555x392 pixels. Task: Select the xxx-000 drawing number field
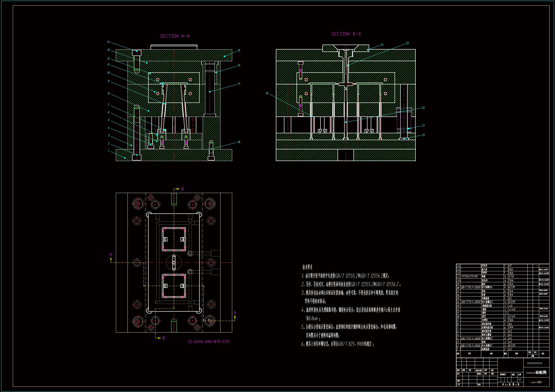pyautogui.click(x=536, y=382)
